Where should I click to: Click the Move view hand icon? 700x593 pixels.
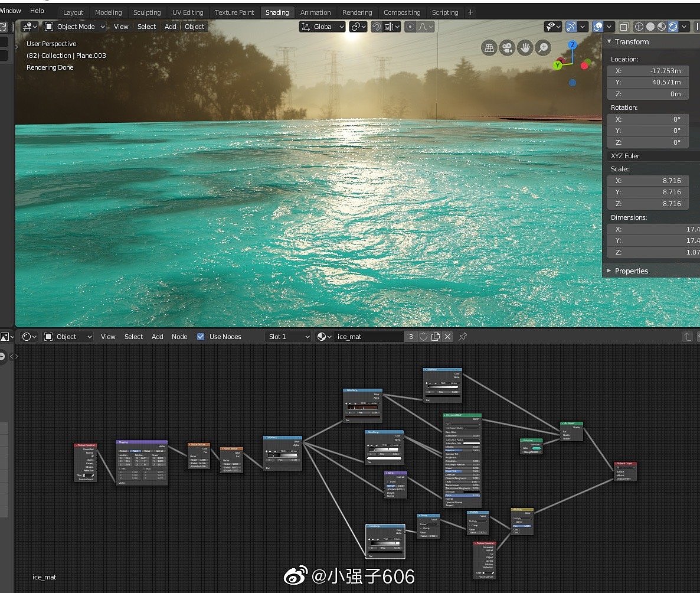pos(525,47)
